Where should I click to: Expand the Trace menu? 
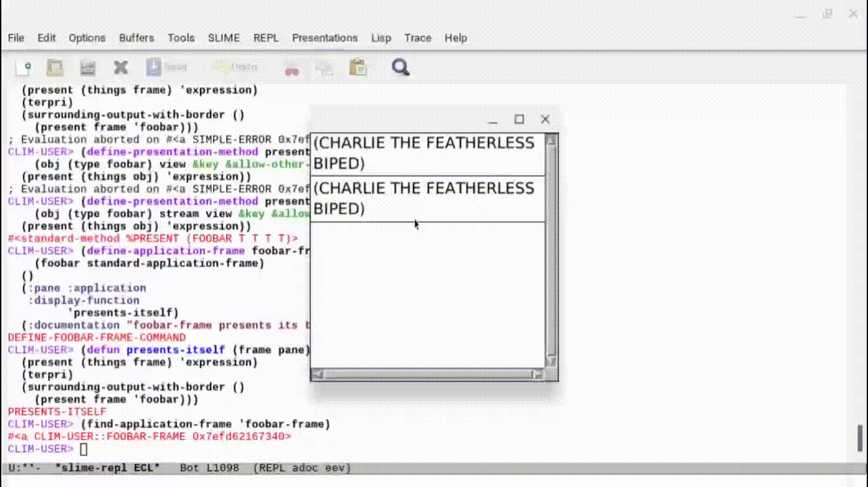(417, 38)
